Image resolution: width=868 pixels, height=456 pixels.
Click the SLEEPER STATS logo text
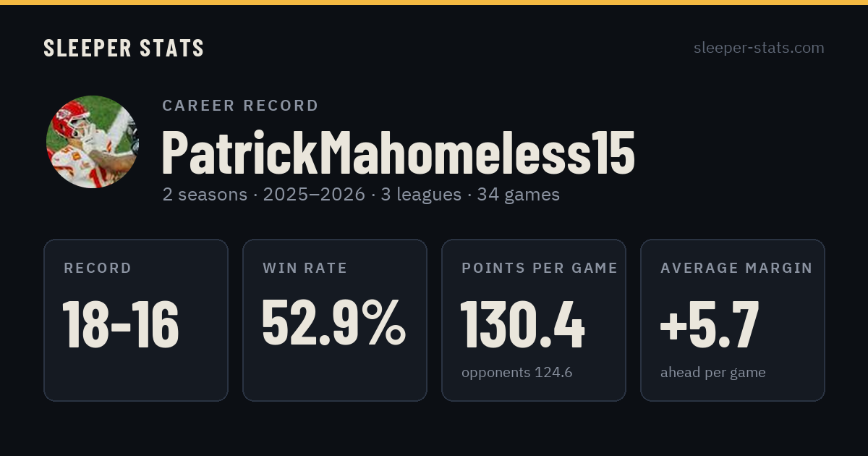pos(124,48)
